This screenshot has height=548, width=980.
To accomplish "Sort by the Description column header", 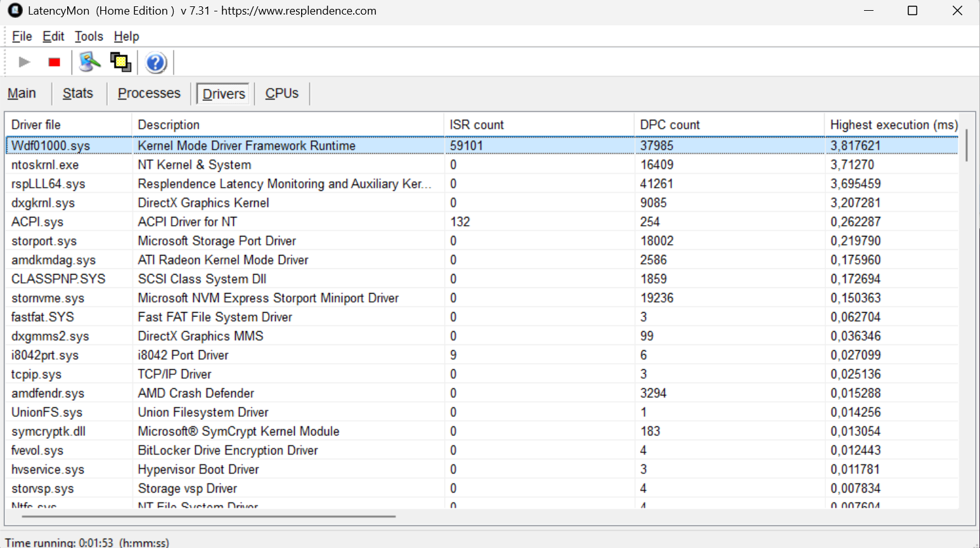I will click(288, 125).
